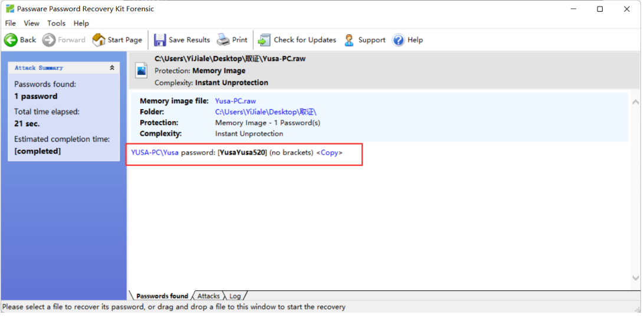Switch to the Log tab

235,296
